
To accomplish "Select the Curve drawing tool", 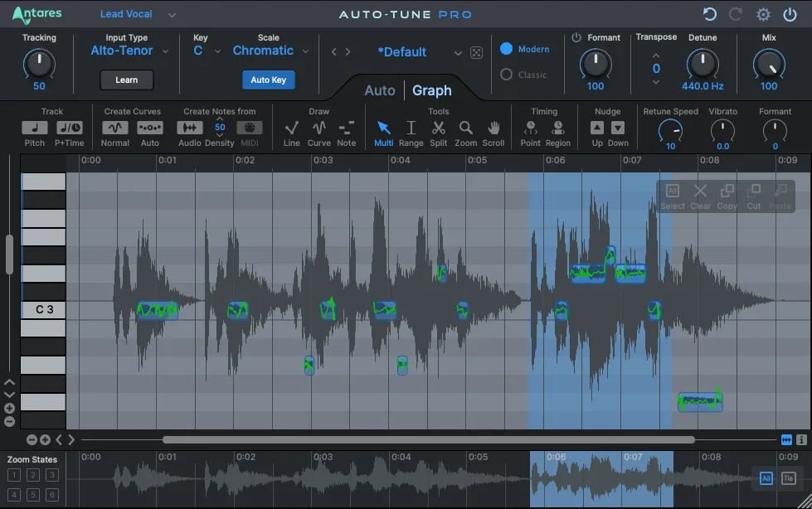I will tap(318, 130).
